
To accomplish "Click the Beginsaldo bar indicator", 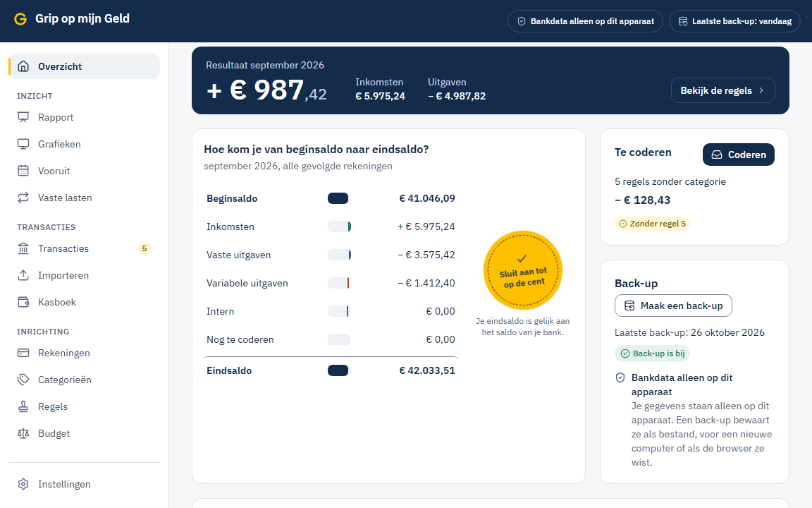I will 339,198.
